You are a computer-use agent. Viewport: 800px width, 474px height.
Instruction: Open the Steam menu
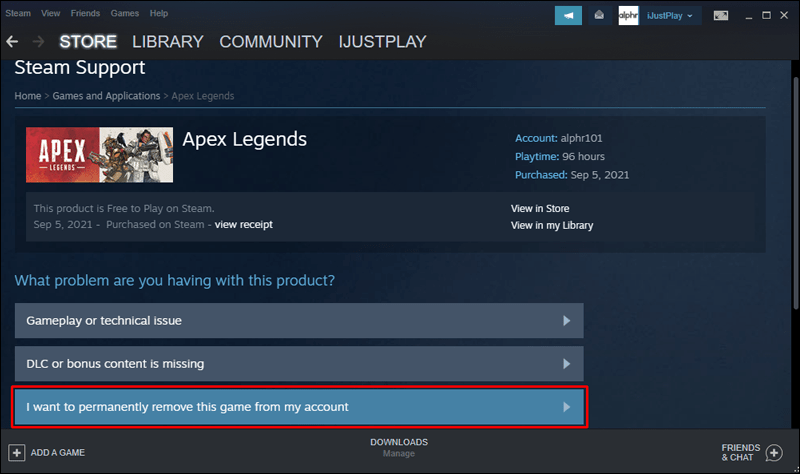tap(18, 13)
